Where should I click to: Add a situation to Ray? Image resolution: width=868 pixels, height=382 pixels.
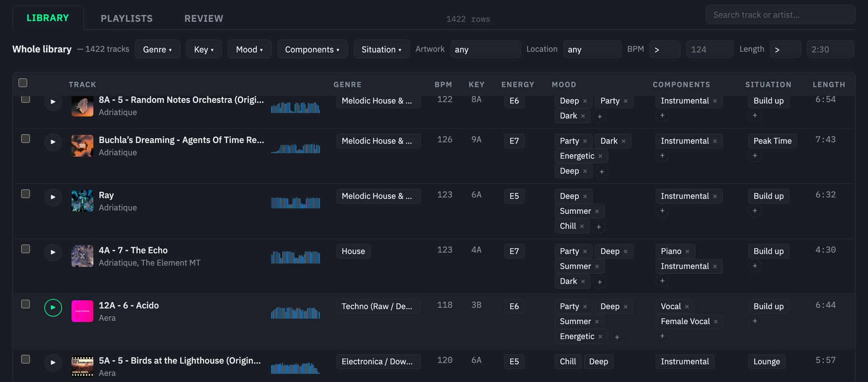tap(755, 211)
